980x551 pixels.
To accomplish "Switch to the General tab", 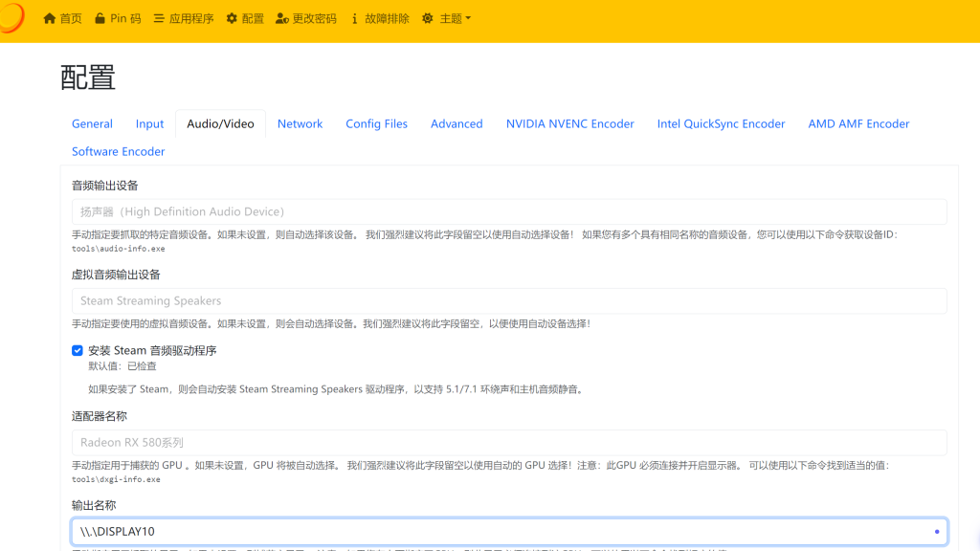I will 92,123.
